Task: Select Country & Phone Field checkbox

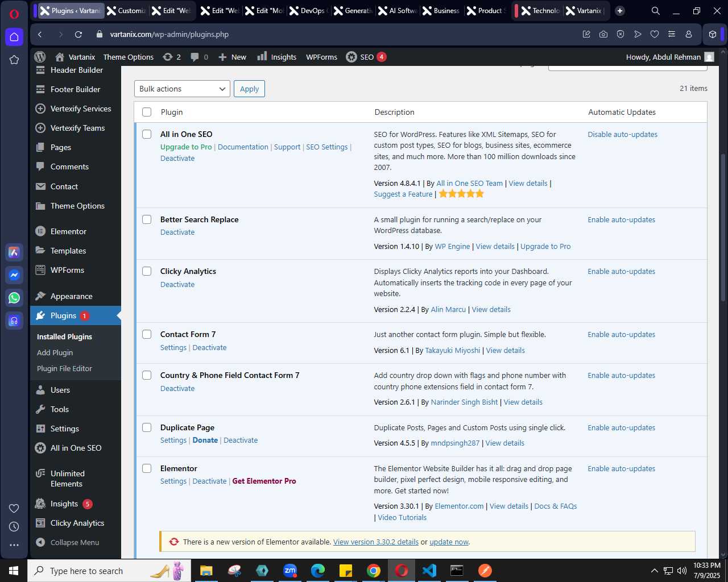Action: 147,375
